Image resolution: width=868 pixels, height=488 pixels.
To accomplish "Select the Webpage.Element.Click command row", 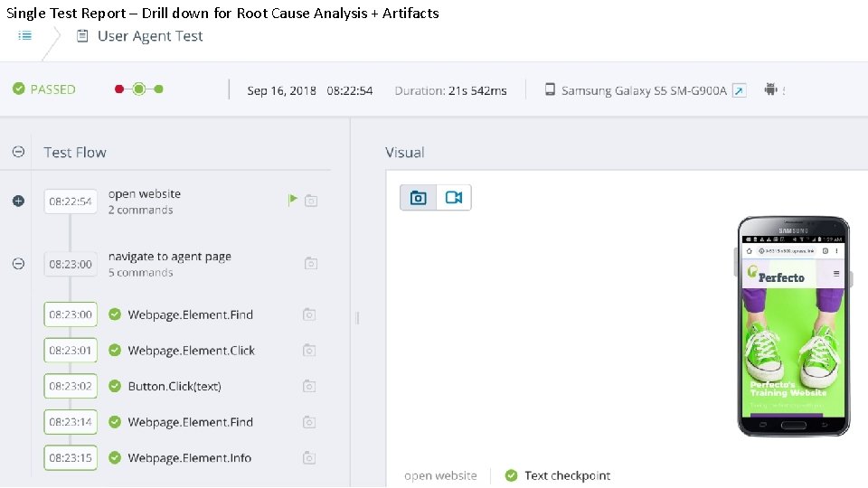I will 191,351.
